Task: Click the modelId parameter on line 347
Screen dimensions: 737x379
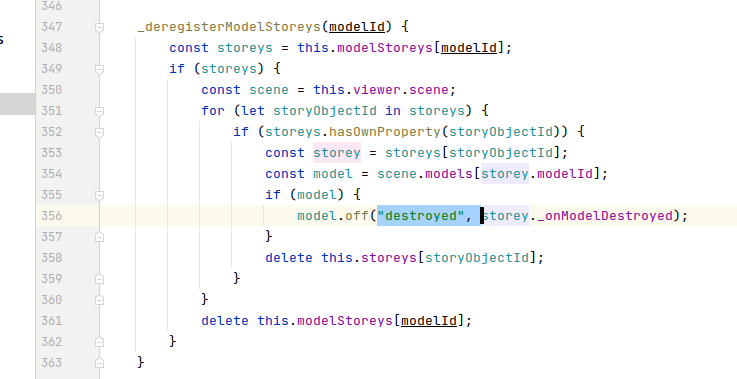Action: point(357,27)
